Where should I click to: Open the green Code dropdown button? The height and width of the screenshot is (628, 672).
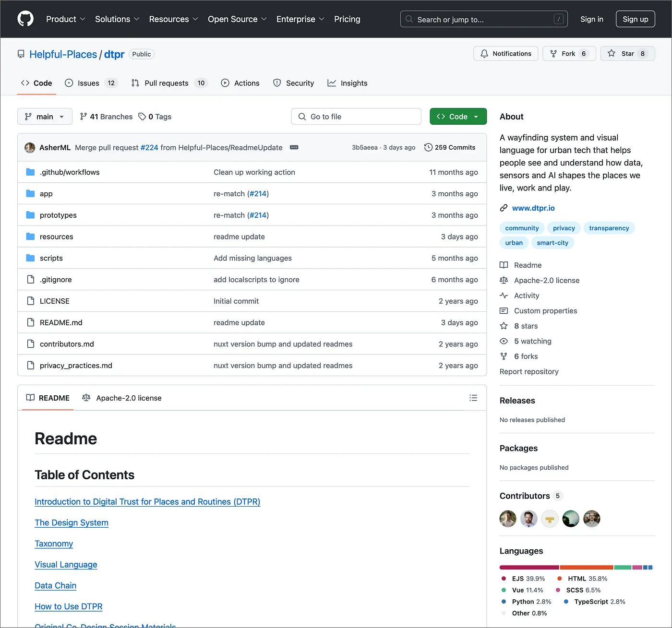(458, 117)
